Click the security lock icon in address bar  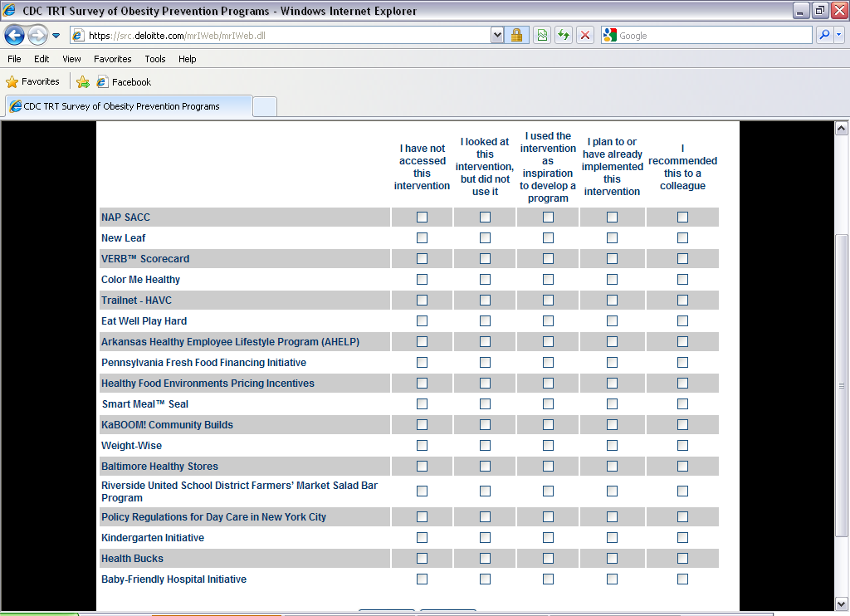click(516, 36)
